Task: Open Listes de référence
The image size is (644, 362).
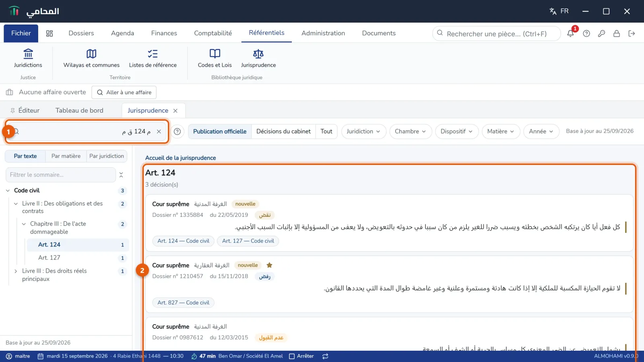Action: (x=153, y=58)
